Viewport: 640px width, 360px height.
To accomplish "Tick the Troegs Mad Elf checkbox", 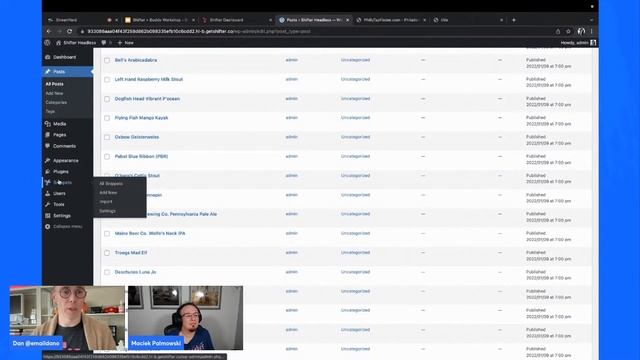I will pos(107,253).
